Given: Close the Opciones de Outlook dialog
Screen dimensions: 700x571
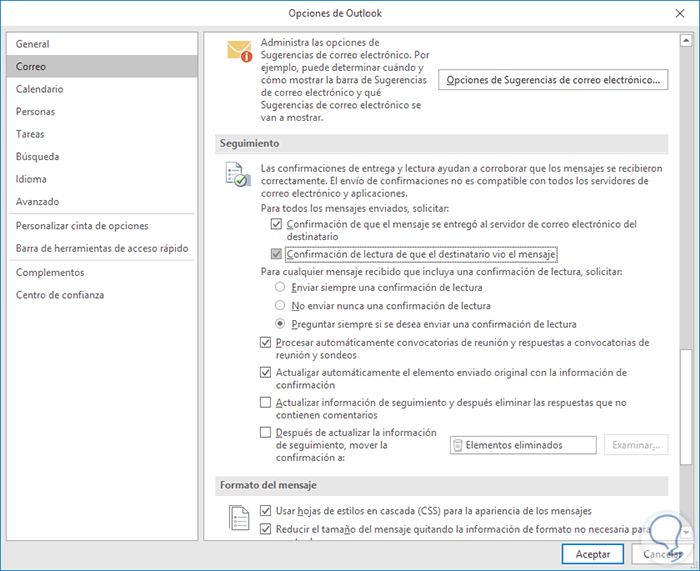Looking at the screenshot, I should (x=679, y=13).
